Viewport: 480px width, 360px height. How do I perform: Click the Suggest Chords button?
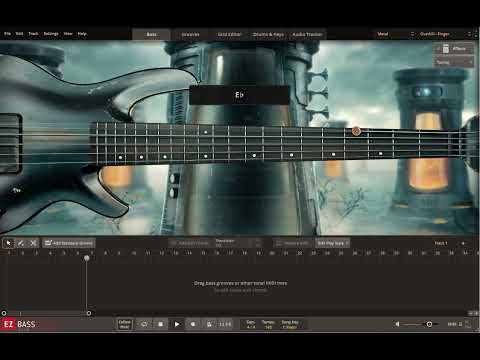click(x=190, y=243)
